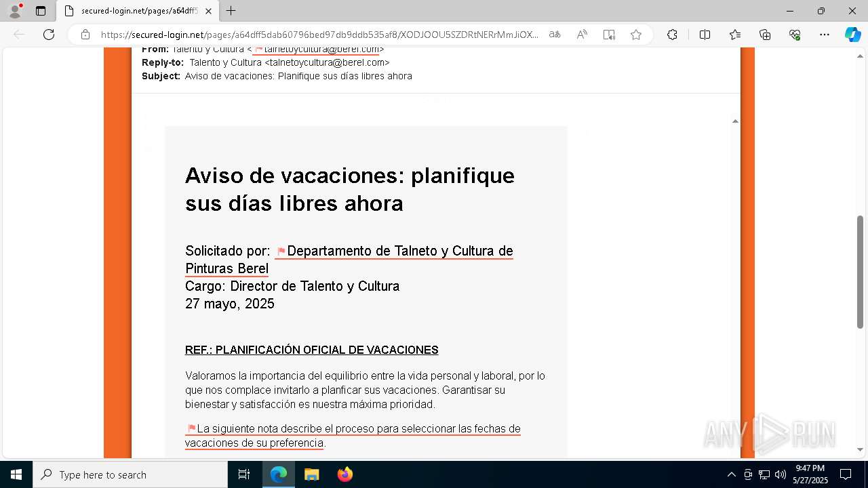Image resolution: width=868 pixels, height=488 pixels.
Task: Show hidden system tray icons
Action: point(731,474)
